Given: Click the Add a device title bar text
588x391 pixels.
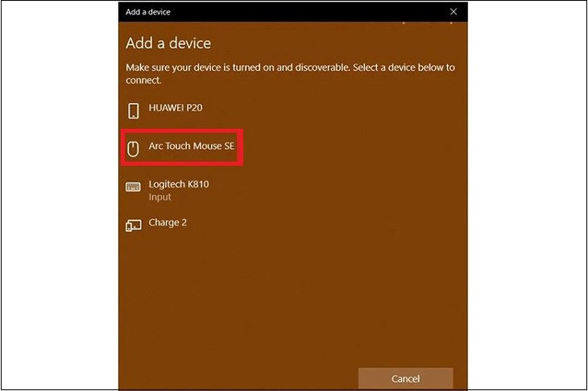Looking at the screenshot, I should click(x=148, y=12).
